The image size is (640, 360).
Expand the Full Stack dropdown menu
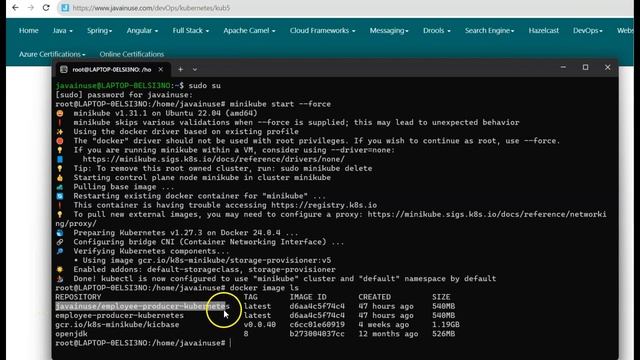tap(191, 31)
